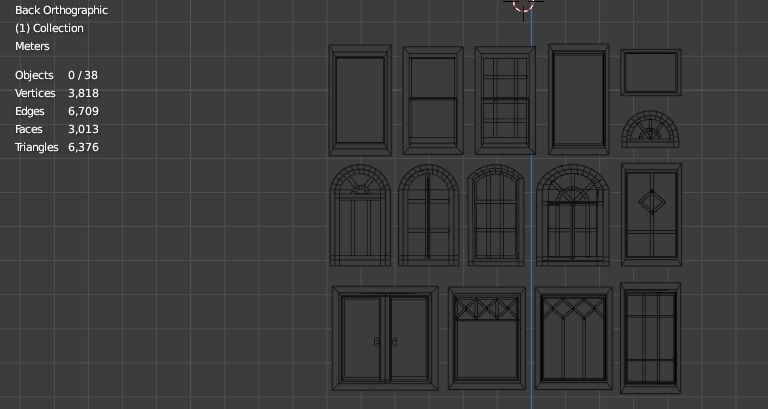768x409 pixels.
Task: Select the two-pane sash window object
Action: [x=433, y=100]
